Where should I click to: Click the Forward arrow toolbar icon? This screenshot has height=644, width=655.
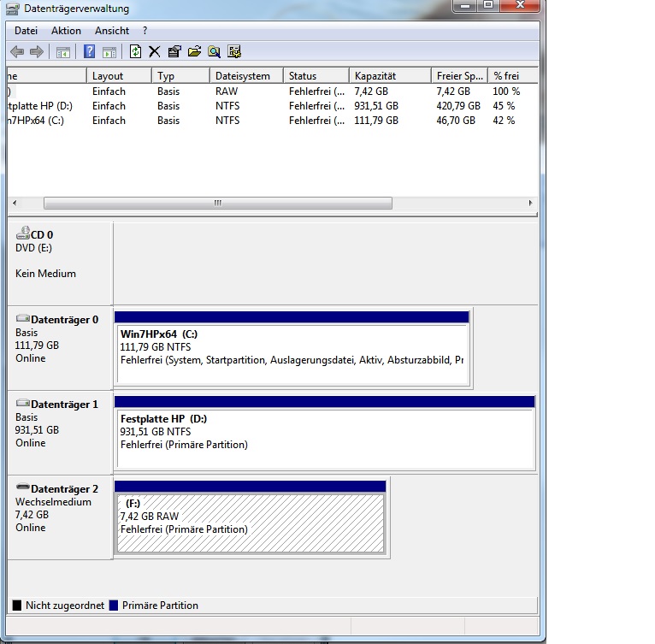click(37, 52)
